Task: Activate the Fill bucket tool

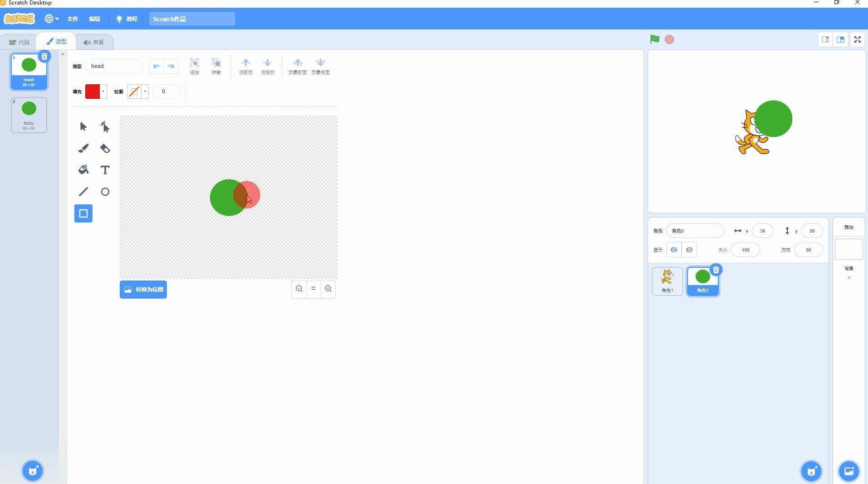Action: click(x=83, y=170)
